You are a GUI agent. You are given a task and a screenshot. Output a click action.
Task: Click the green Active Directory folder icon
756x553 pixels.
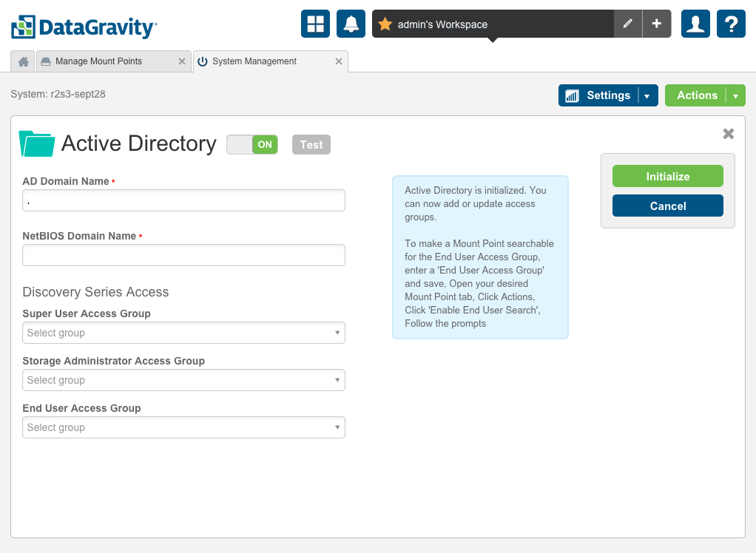[36, 143]
